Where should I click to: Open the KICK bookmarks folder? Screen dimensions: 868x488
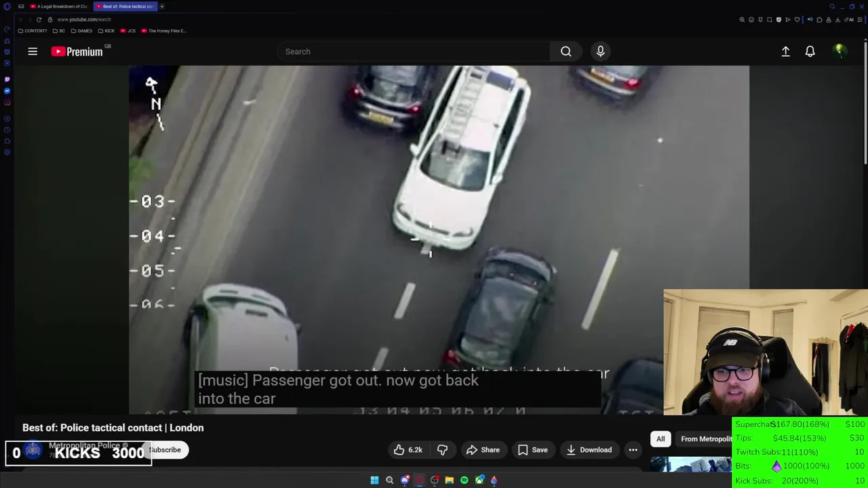tap(106, 30)
